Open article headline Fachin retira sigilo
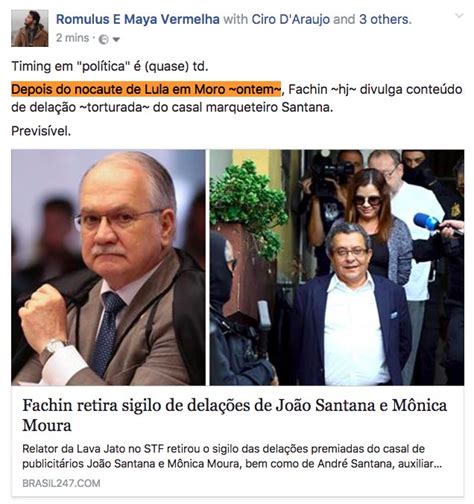The width and height of the screenshot is (474, 504). pos(235,415)
